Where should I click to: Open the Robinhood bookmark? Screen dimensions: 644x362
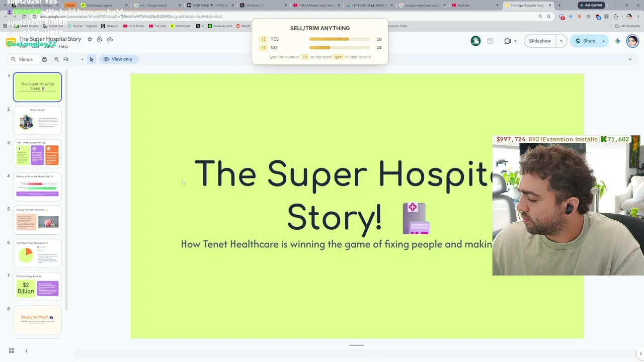click(x=180, y=26)
